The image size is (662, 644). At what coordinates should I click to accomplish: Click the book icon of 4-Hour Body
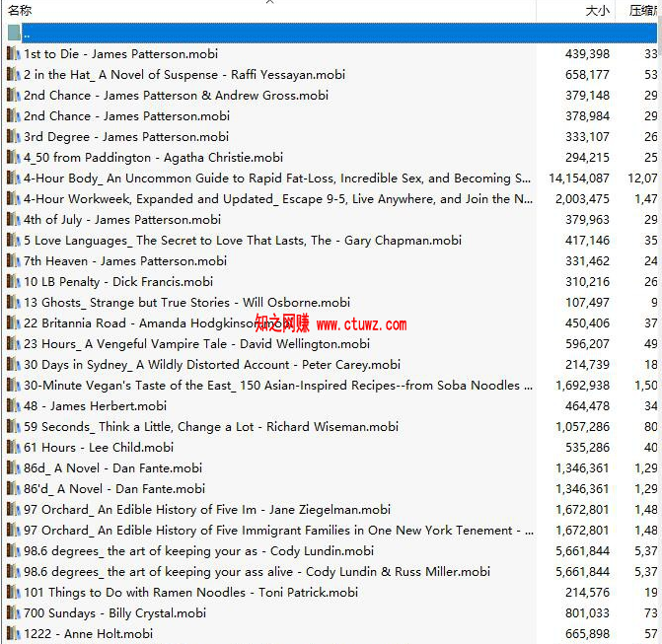click(x=13, y=178)
